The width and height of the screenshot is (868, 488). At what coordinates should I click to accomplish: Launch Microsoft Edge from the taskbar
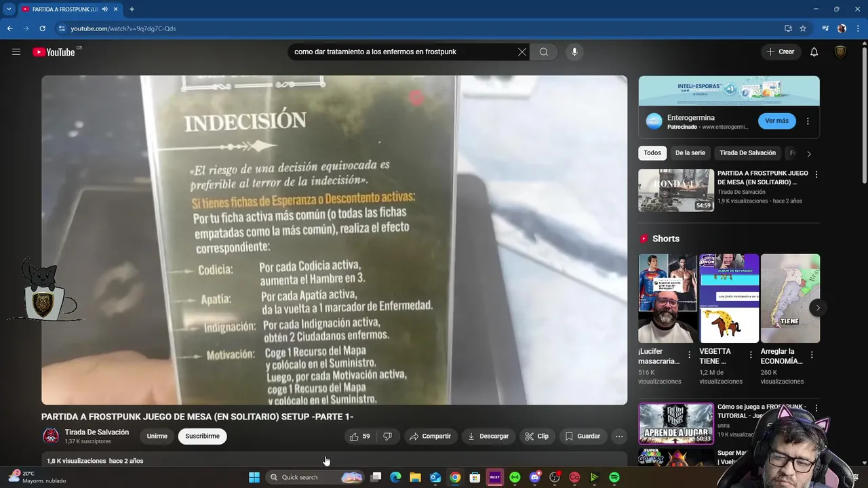(395, 477)
